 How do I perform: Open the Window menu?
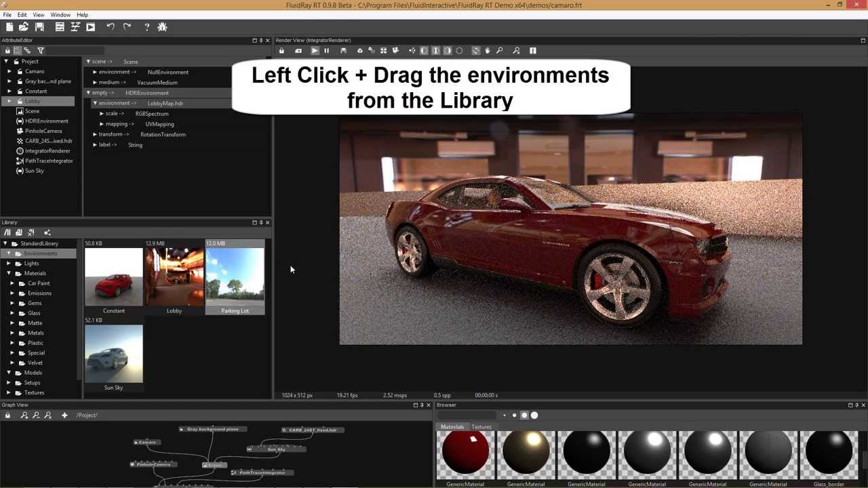pyautogui.click(x=60, y=14)
